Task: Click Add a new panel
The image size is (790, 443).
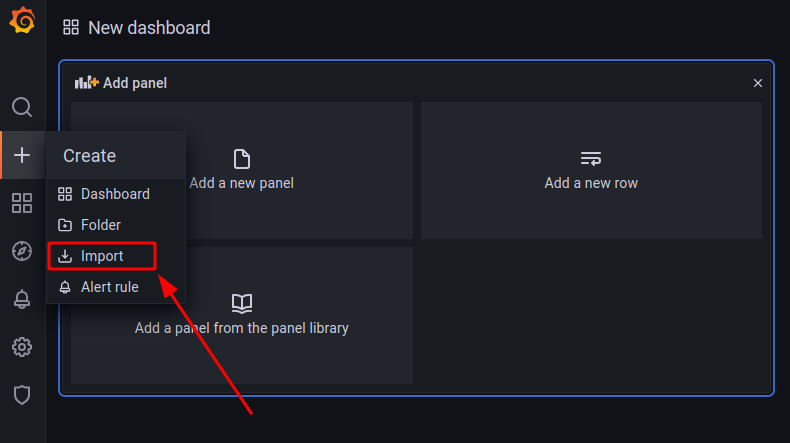Action: click(242, 170)
